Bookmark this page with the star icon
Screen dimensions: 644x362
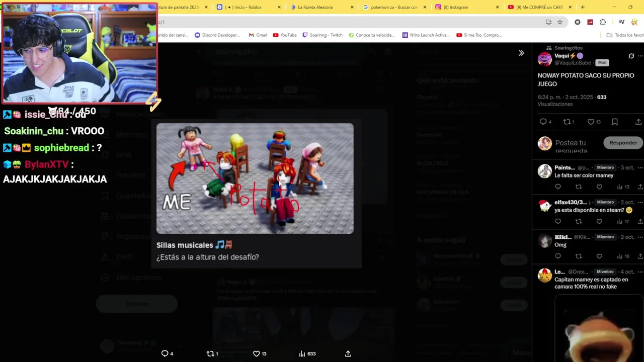click(559, 22)
